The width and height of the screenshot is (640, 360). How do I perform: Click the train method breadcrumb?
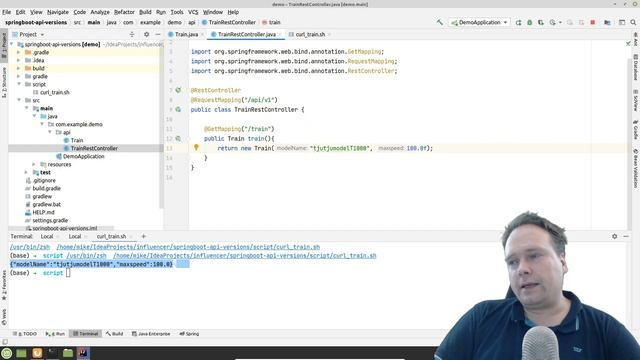271,22
